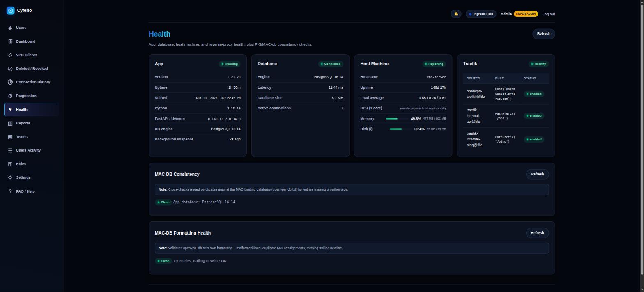Viewport: 644px width, 292px height.
Task: Click the Cyferio logo icon
Action: click(10, 11)
